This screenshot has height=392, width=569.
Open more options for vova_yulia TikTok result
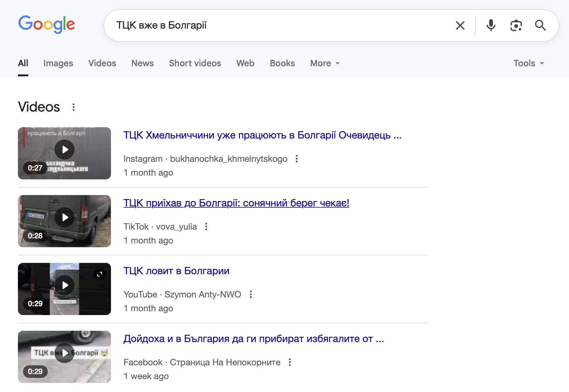pos(206,226)
